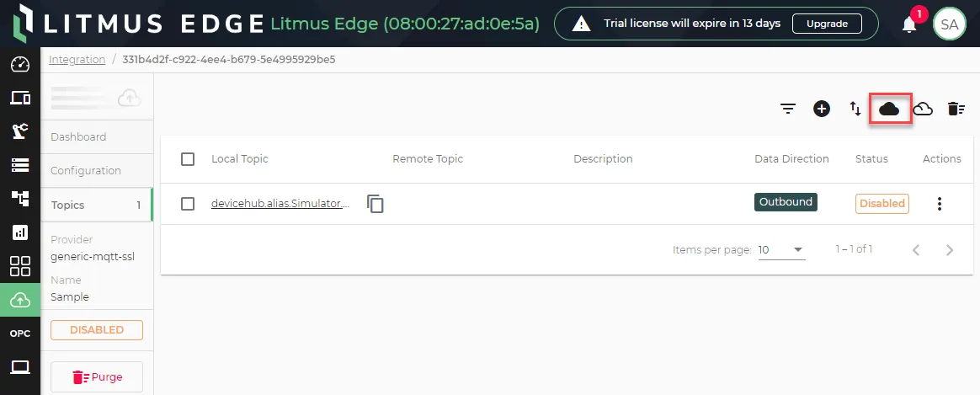Select the Integration cloud-upload sidebar icon
Screen dimensions: 980x395
click(x=20, y=300)
